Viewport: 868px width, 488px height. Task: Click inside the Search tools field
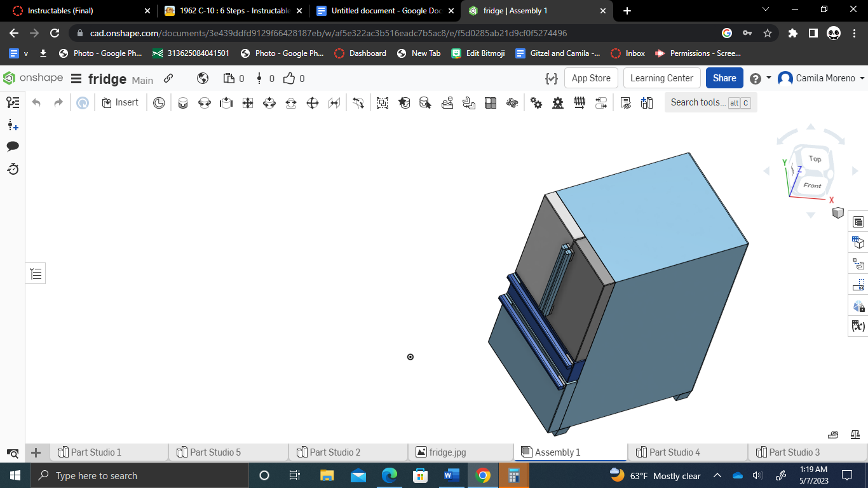click(x=699, y=102)
